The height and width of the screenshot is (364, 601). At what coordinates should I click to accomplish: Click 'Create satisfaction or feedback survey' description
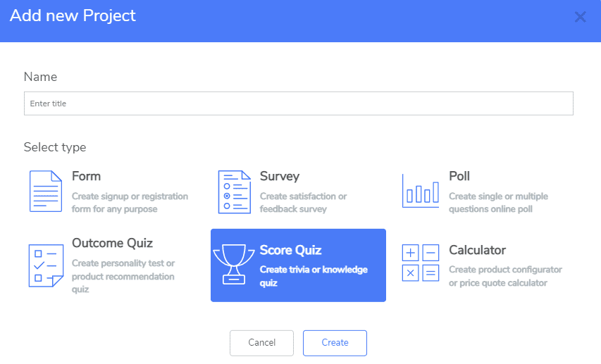point(303,203)
